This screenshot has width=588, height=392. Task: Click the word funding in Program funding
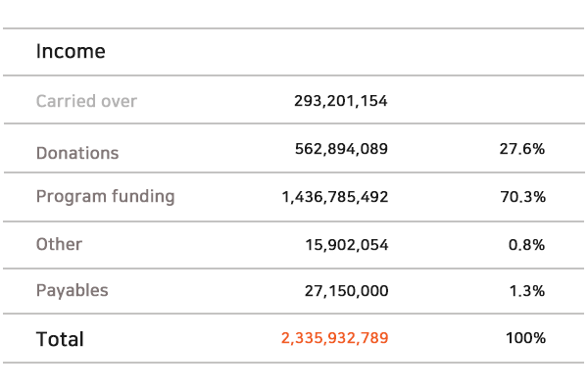[x=143, y=197]
